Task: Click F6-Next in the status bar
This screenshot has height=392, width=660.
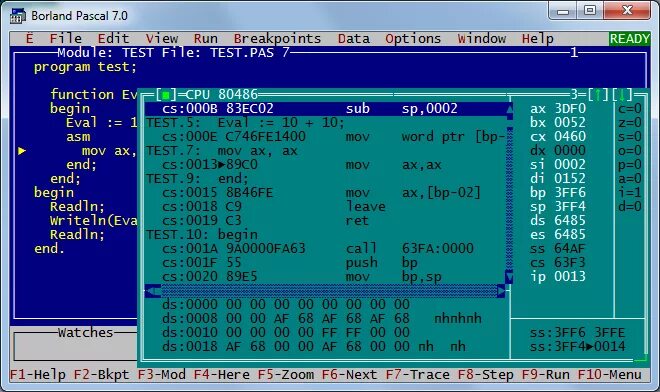Action: [x=350, y=375]
